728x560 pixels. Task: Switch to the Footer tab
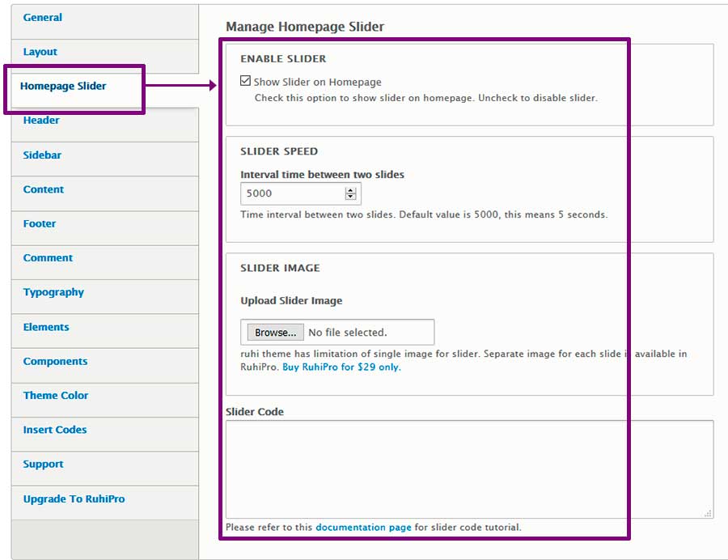40,224
